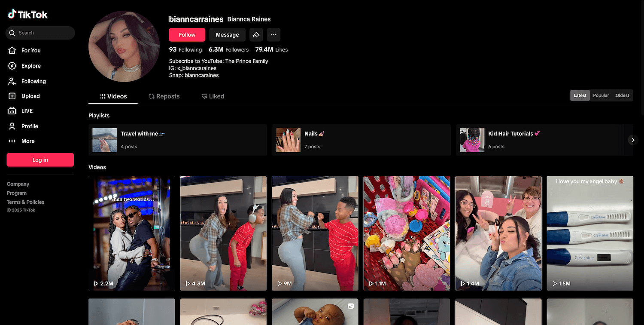
Task: Go to the LIVE section
Action: point(27,111)
